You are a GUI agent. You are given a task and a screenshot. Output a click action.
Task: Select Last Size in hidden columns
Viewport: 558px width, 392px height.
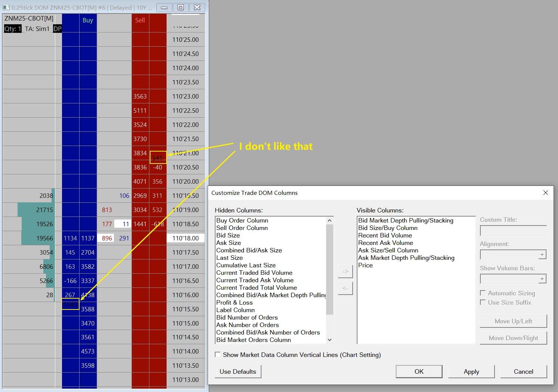[x=229, y=258]
